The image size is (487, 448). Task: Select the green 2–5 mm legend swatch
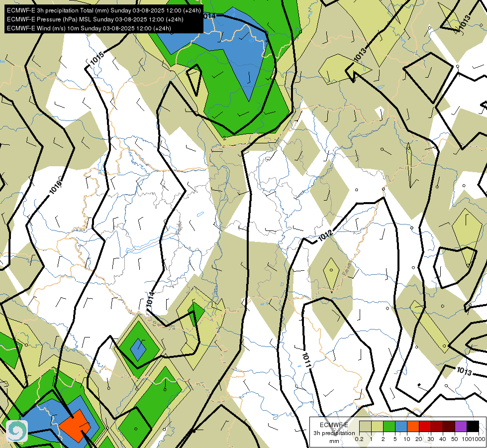click(389, 427)
